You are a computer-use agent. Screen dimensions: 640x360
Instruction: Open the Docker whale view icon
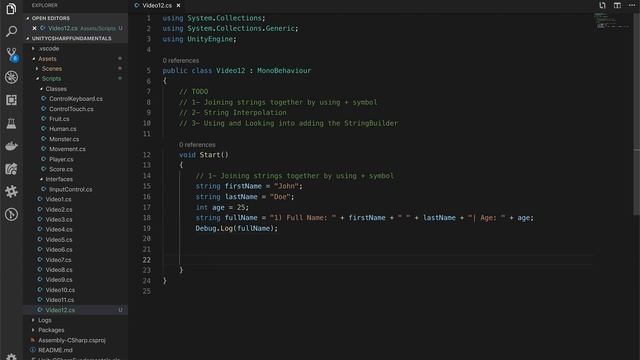(x=11, y=146)
